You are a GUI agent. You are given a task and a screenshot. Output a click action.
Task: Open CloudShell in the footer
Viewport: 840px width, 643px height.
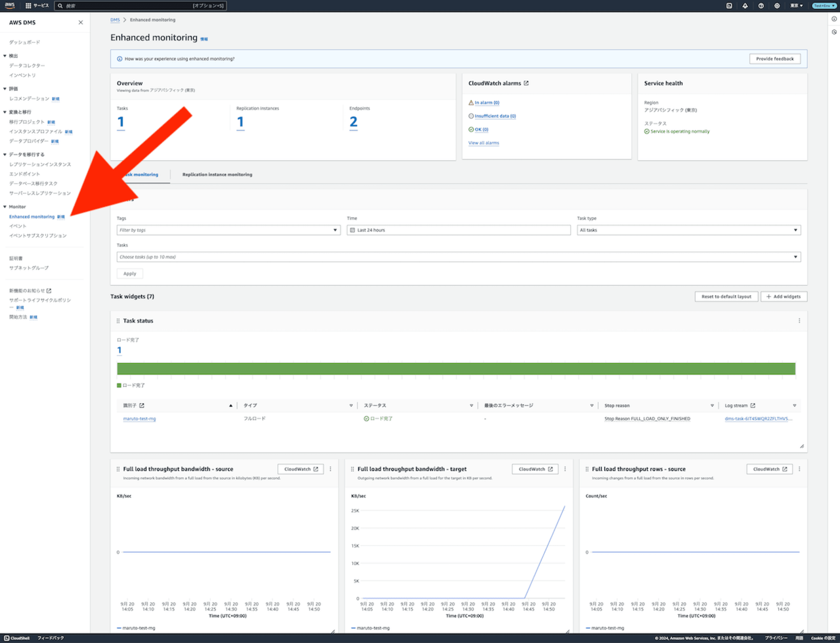(17, 638)
